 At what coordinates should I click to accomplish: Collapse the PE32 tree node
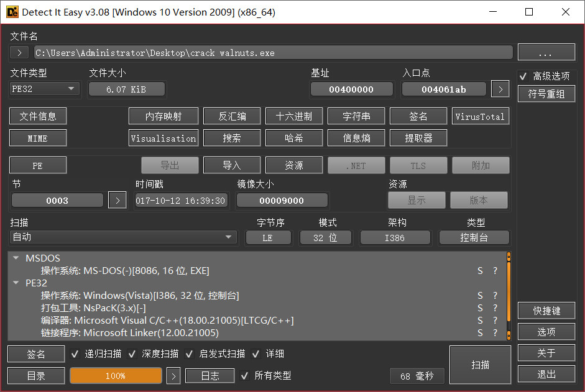pos(16,283)
